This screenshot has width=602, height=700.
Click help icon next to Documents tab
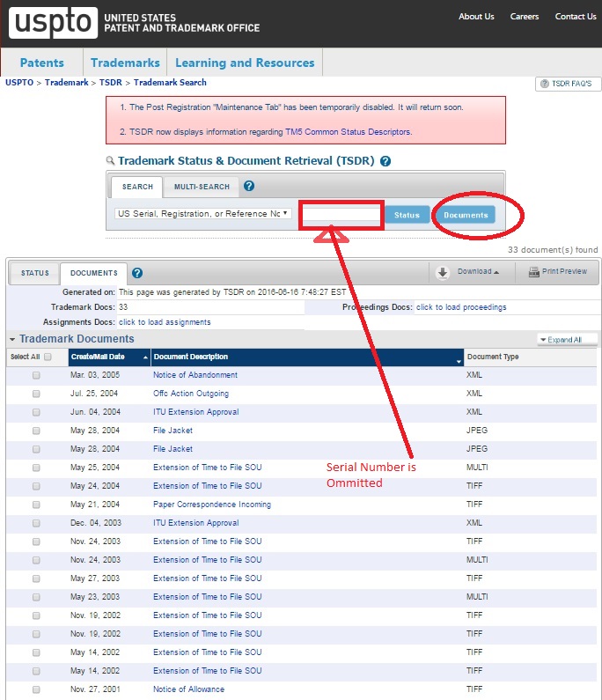(x=137, y=273)
